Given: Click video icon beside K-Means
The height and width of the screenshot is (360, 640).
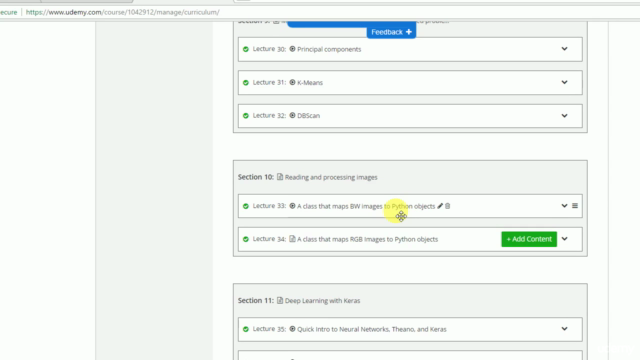Looking at the screenshot, I should pos(292,82).
